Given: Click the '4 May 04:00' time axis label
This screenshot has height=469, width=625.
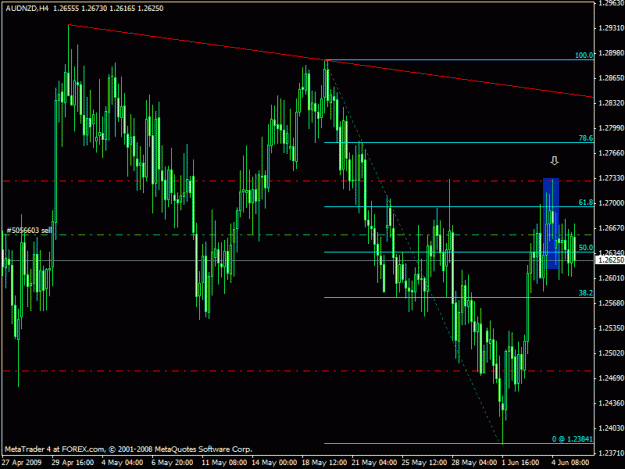Looking at the screenshot, I should click(122, 463).
